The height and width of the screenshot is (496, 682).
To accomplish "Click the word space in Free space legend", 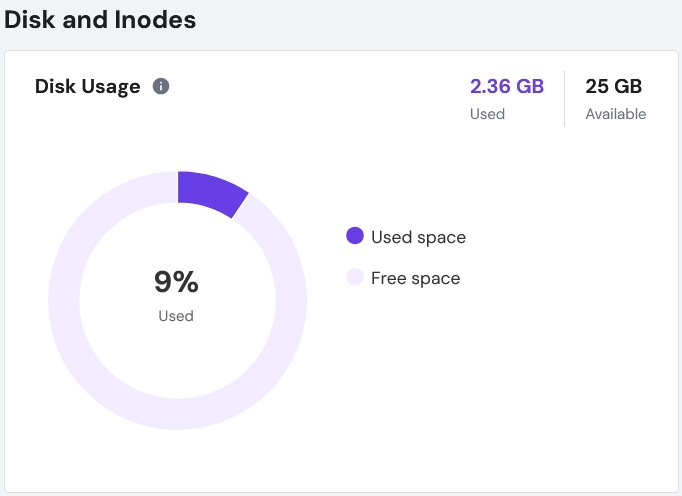I will coord(435,278).
